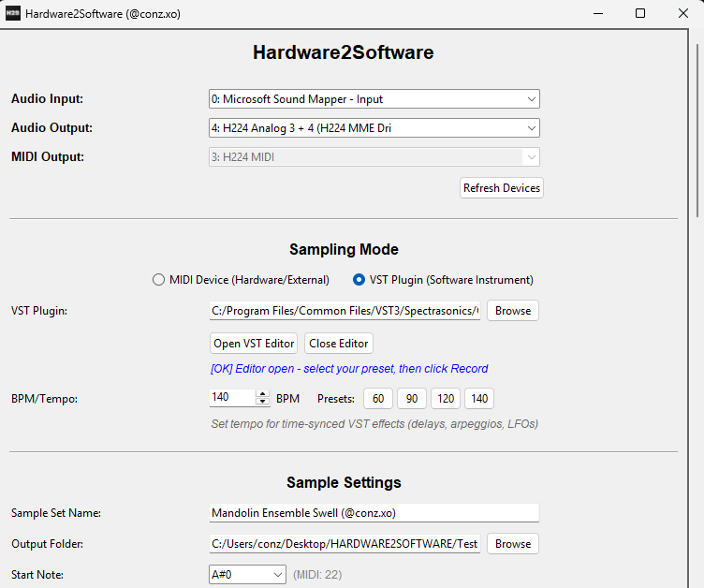Decrease BPM with spinner down arrow
Viewport: 704px width, 588px height.
click(x=262, y=402)
